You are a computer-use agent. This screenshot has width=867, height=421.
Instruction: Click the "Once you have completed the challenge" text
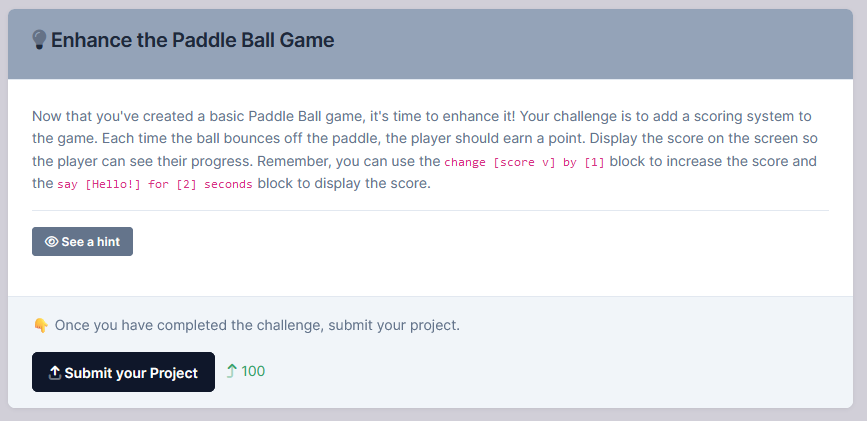pyautogui.click(x=257, y=325)
